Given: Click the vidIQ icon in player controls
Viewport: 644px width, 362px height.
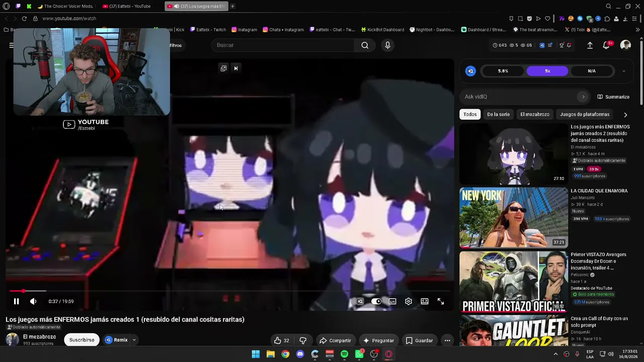Looking at the screenshot, I should [360, 301].
